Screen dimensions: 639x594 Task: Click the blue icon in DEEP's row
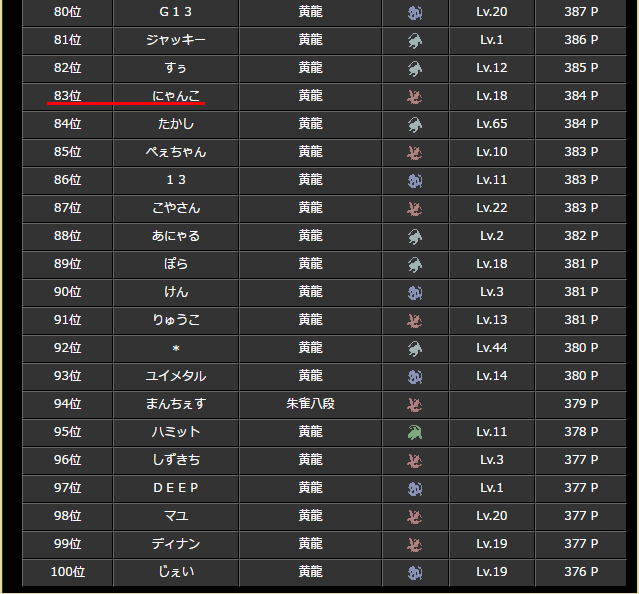tap(414, 489)
